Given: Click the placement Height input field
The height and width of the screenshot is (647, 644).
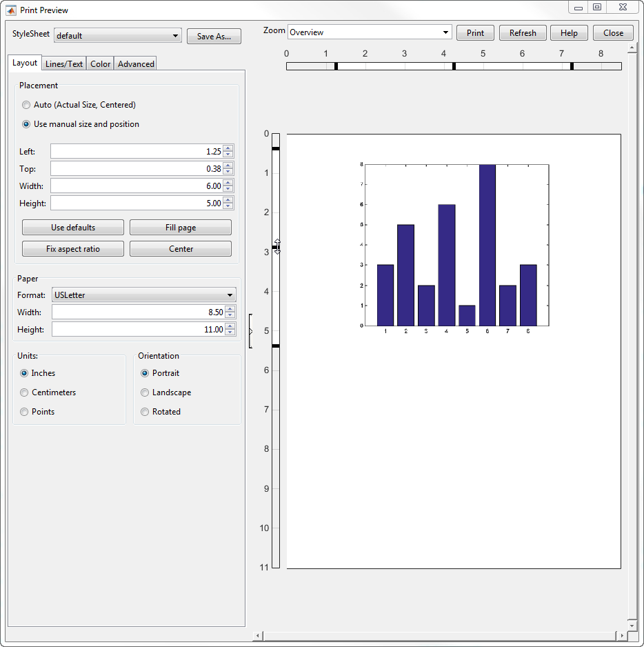Looking at the screenshot, I should pos(137,203).
